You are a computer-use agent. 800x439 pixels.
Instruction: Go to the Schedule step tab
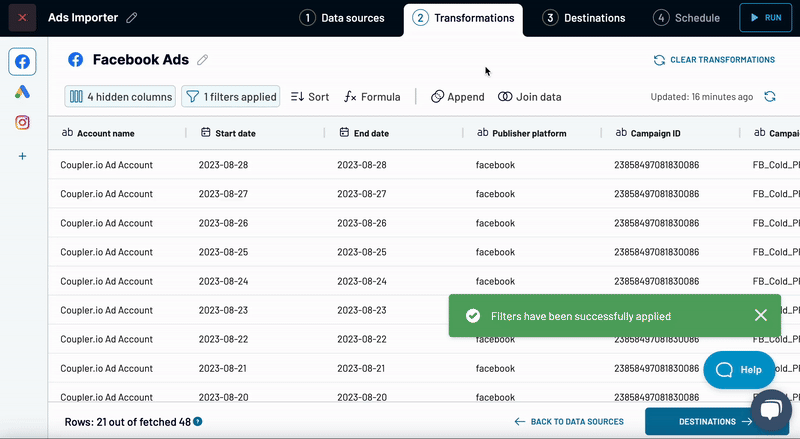[x=686, y=18]
